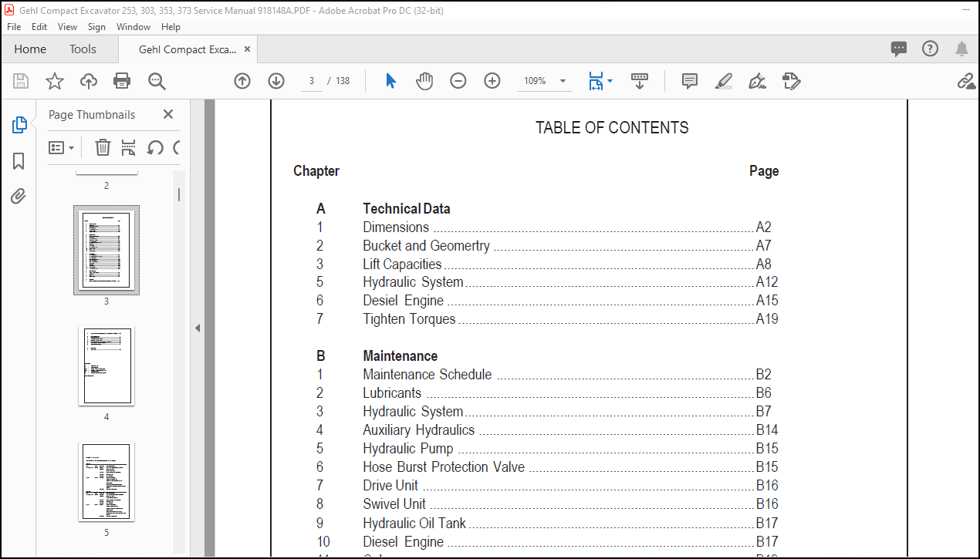Viewport: 980px width, 559px height.
Task: Add a sticky note comment
Action: coord(690,81)
